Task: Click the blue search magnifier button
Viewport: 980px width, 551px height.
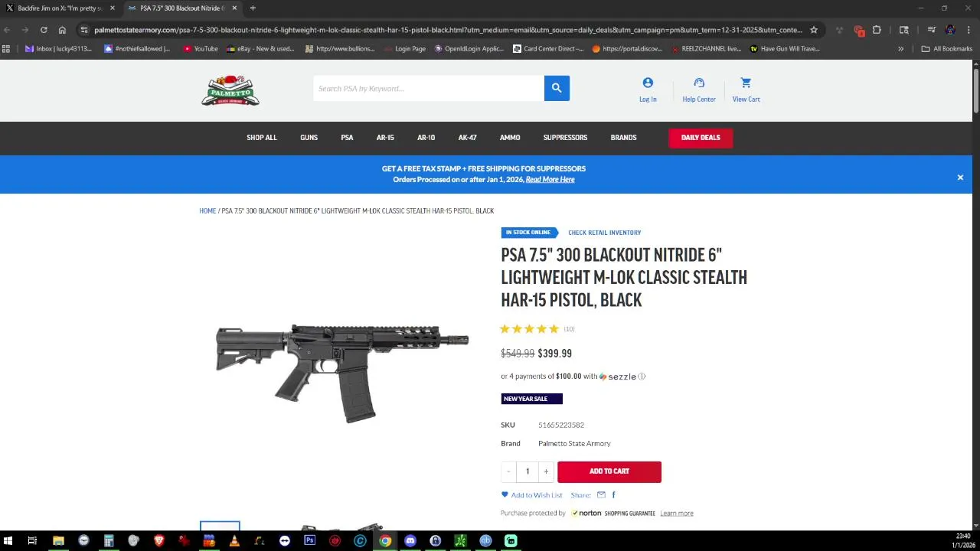Action: [557, 88]
